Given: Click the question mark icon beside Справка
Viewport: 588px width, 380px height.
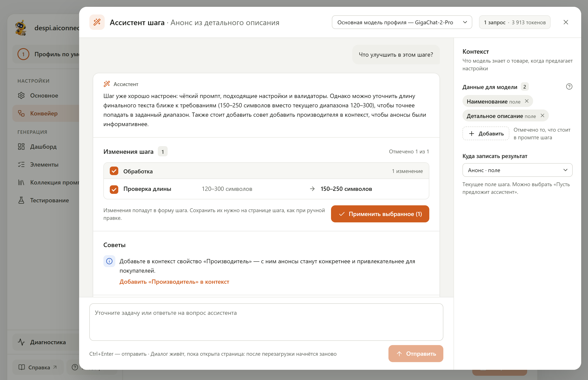Looking at the screenshot, I should coord(75,367).
